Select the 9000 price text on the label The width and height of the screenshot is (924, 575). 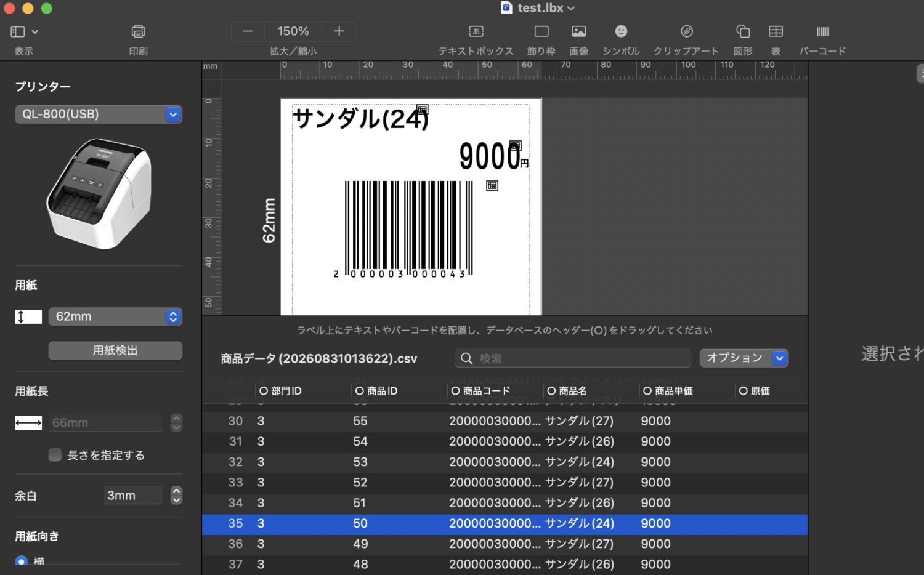coord(490,156)
